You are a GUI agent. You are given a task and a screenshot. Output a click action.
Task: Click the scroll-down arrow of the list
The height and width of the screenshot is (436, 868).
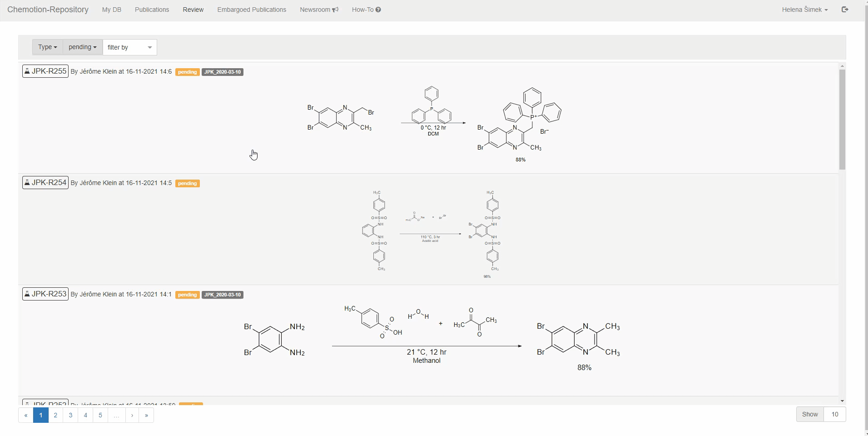842,401
